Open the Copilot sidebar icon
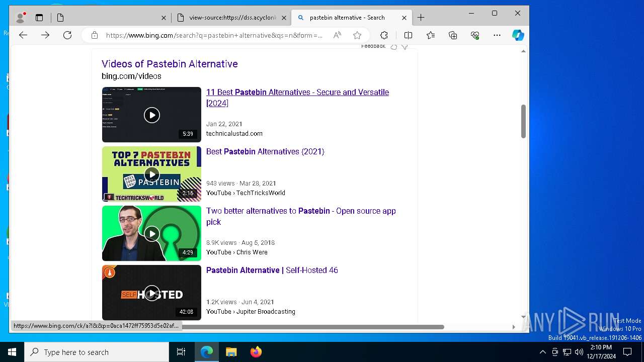The image size is (644, 362). coord(518,35)
